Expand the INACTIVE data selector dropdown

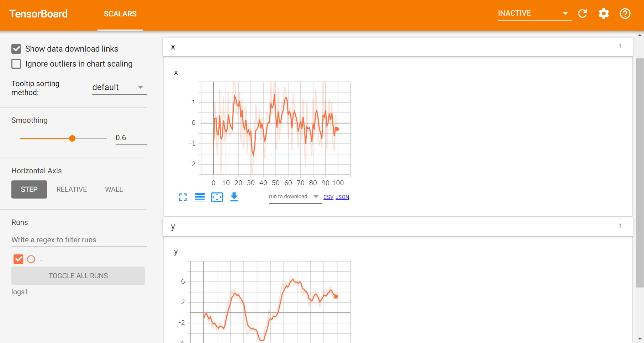pyautogui.click(x=565, y=14)
